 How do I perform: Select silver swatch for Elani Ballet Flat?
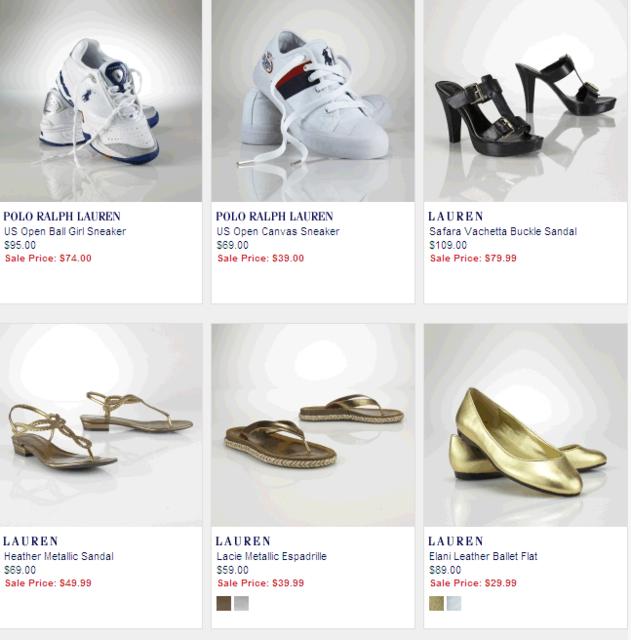click(x=454, y=603)
